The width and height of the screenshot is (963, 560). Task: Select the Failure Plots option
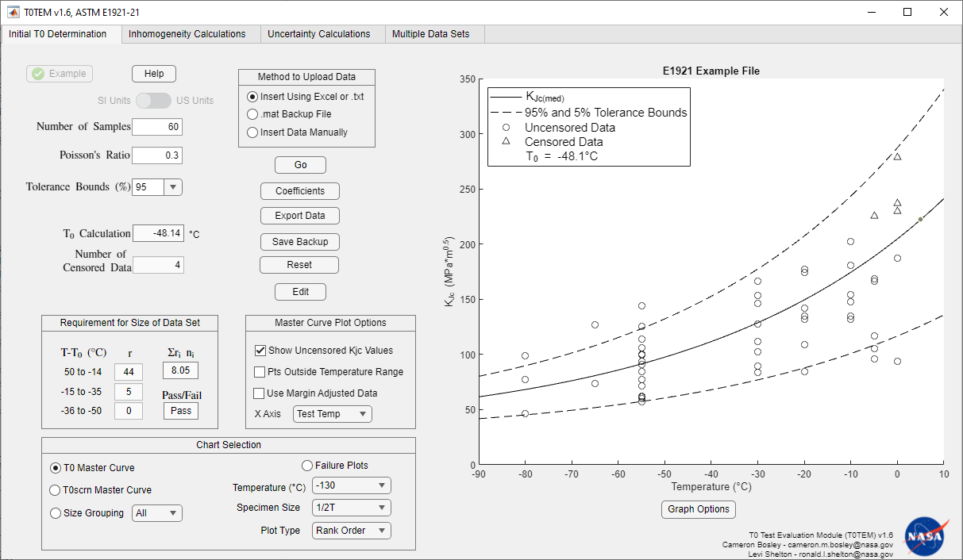(335, 466)
